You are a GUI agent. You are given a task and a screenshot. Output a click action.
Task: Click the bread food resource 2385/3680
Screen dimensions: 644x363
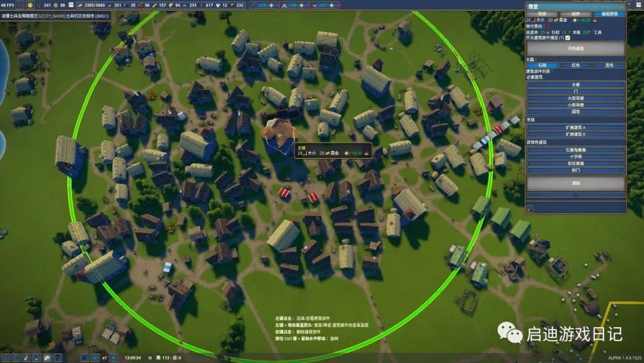click(92, 5)
